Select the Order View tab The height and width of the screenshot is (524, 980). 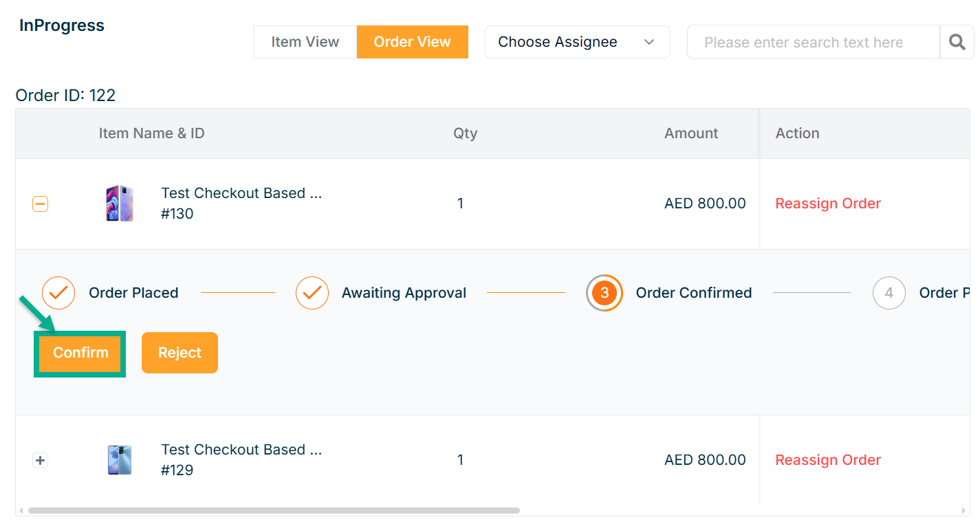coord(412,42)
